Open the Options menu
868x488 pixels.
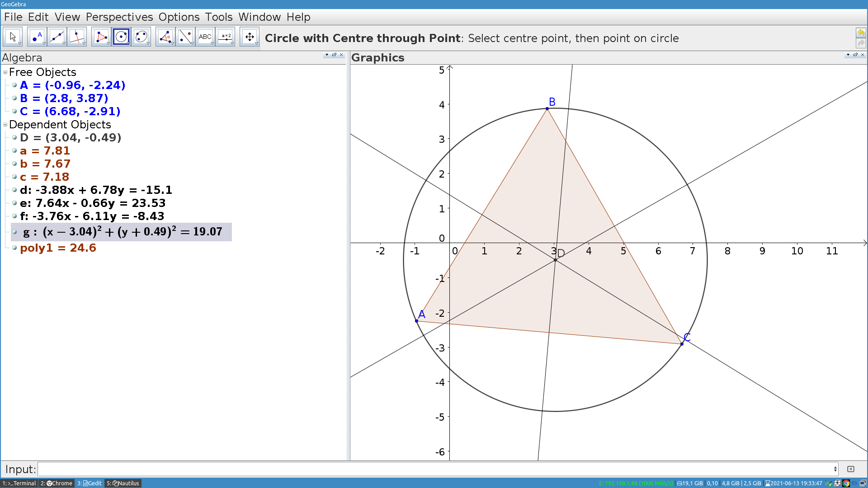(179, 17)
